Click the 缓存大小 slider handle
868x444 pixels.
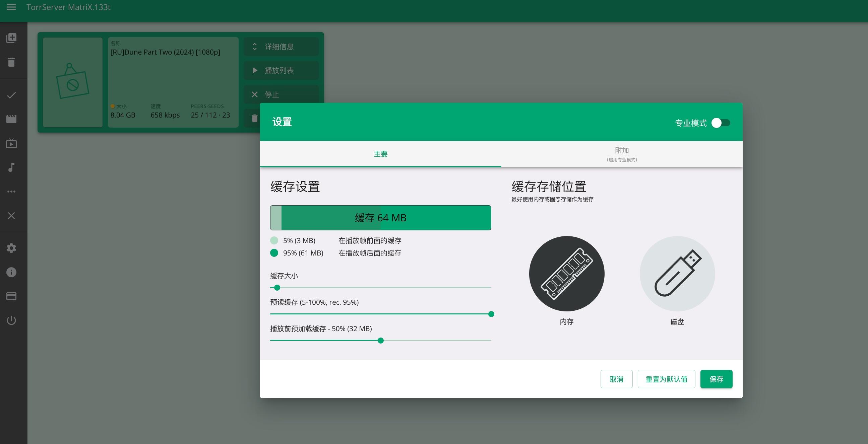click(x=277, y=288)
